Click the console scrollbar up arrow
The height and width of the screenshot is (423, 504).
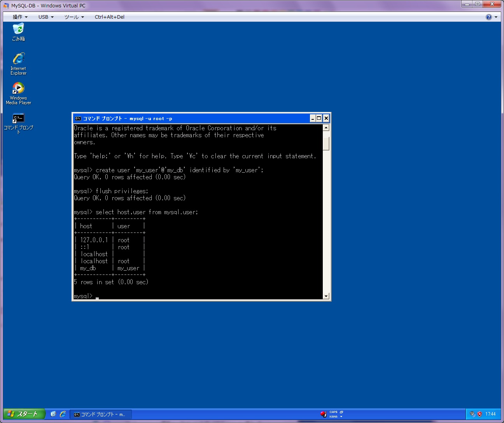point(326,128)
